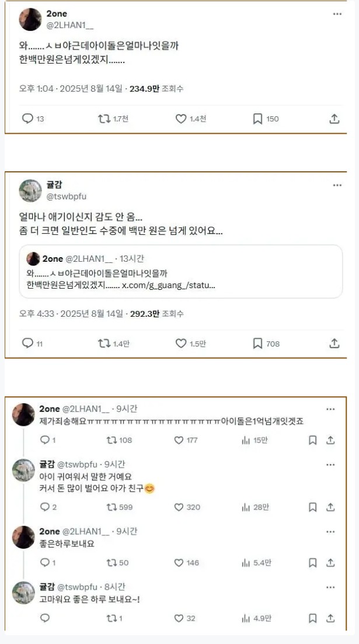View analytics for reply with 15만 views
Screen dimensions: 359x644
(246, 440)
